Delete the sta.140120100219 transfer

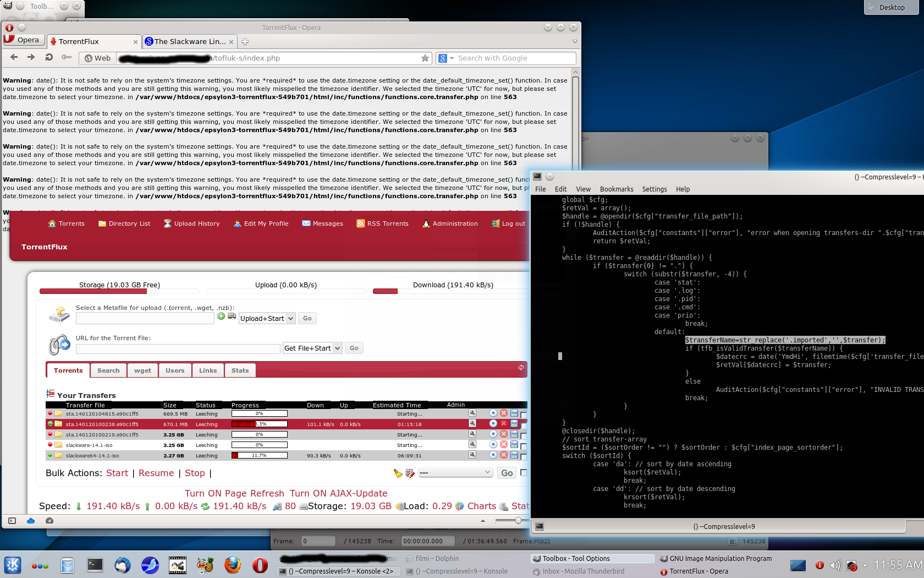pos(503,434)
